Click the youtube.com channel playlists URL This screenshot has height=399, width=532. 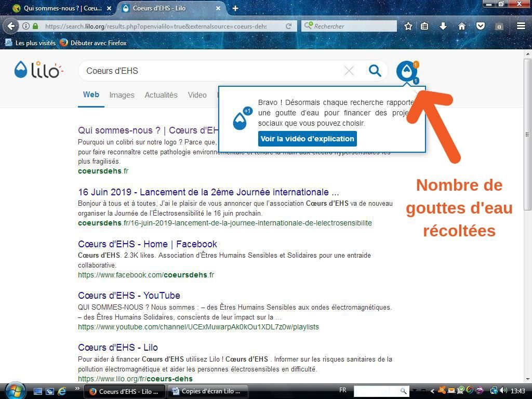click(x=198, y=327)
